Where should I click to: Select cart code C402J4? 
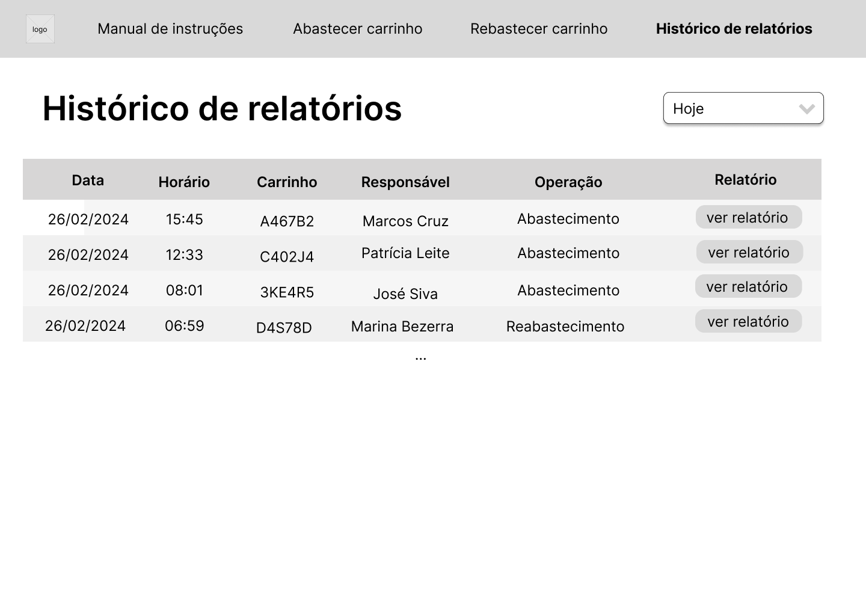coord(287,257)
